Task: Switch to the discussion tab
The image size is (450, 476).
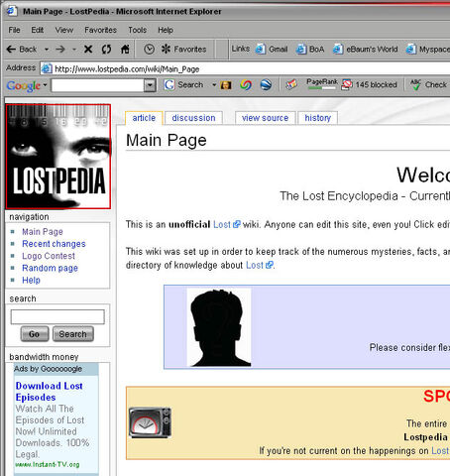Action: tap(193, 118)
